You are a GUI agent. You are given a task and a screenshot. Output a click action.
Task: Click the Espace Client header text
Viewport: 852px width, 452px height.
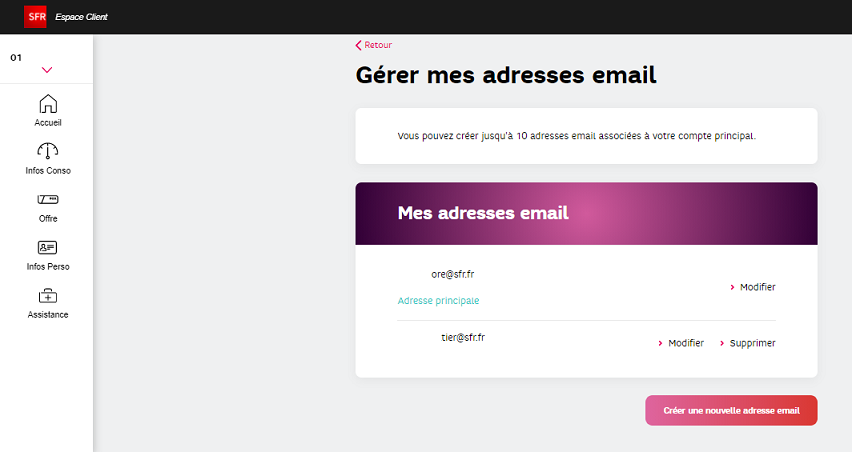pyautogui.click(x=81, y=17)
